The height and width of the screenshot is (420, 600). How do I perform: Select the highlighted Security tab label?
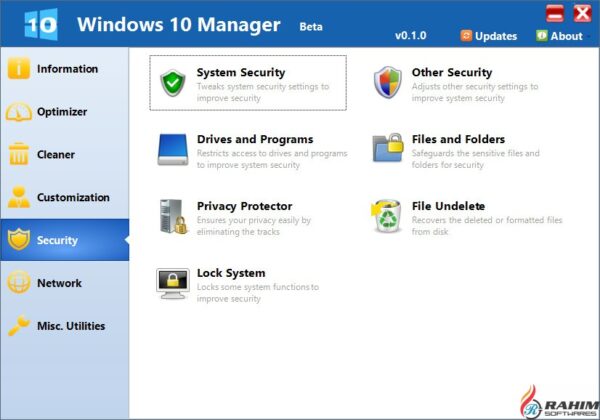[x=57, y=240]
